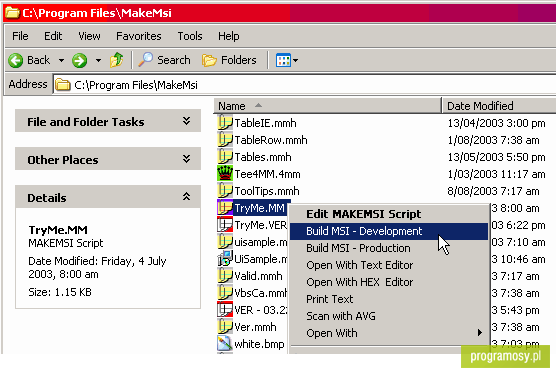This screenshot has height=374, width=556.
Task: Expand Other Places panel
Action: 108,159
